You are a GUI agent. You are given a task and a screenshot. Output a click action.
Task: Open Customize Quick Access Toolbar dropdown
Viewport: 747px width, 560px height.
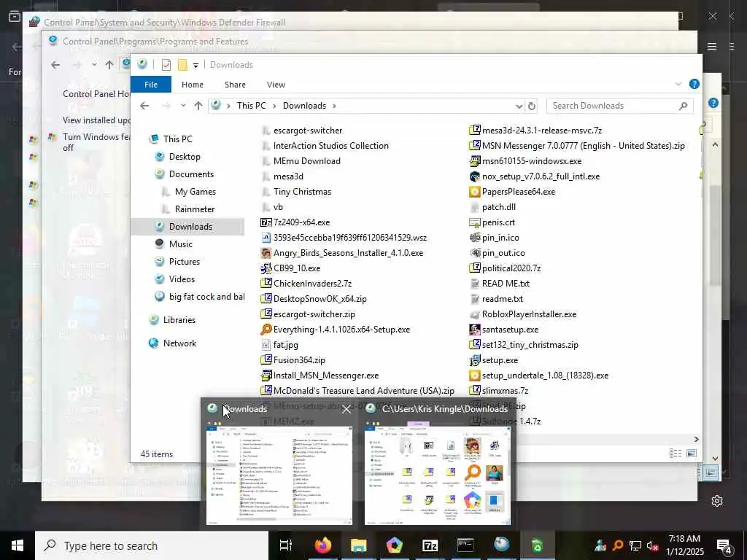pyautogui.click(x=196, y=65)
